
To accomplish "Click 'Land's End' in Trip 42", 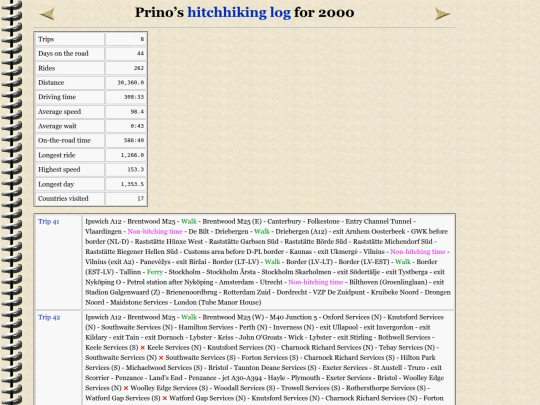I will click(163, 378).
